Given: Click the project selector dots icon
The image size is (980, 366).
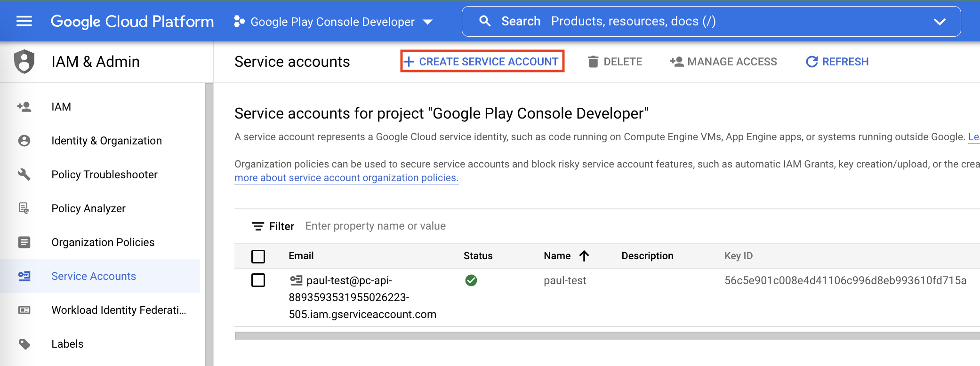Looking at the screenshot, I should pos(239,21).
